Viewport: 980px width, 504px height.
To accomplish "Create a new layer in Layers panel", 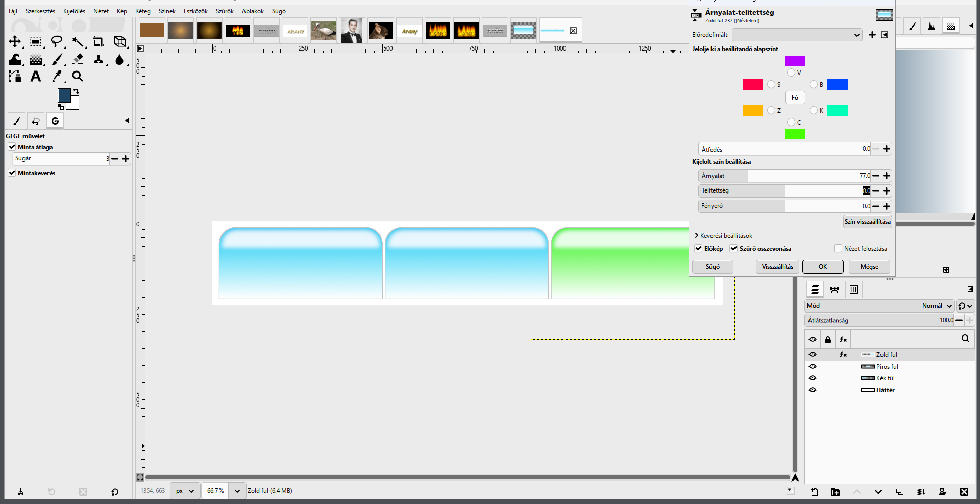I will [814, 492].
